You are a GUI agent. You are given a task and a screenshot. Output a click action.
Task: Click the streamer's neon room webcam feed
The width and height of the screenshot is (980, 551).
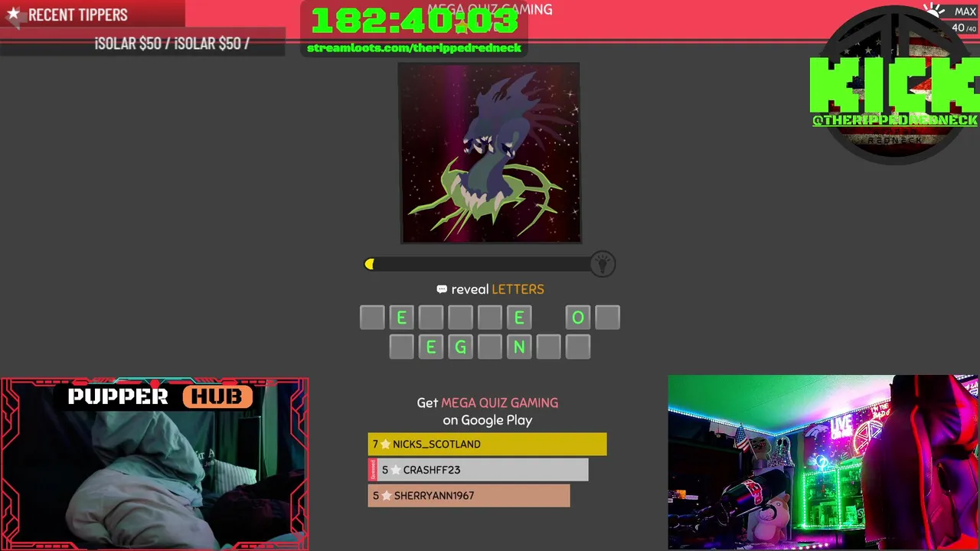[x=824, y=462]
